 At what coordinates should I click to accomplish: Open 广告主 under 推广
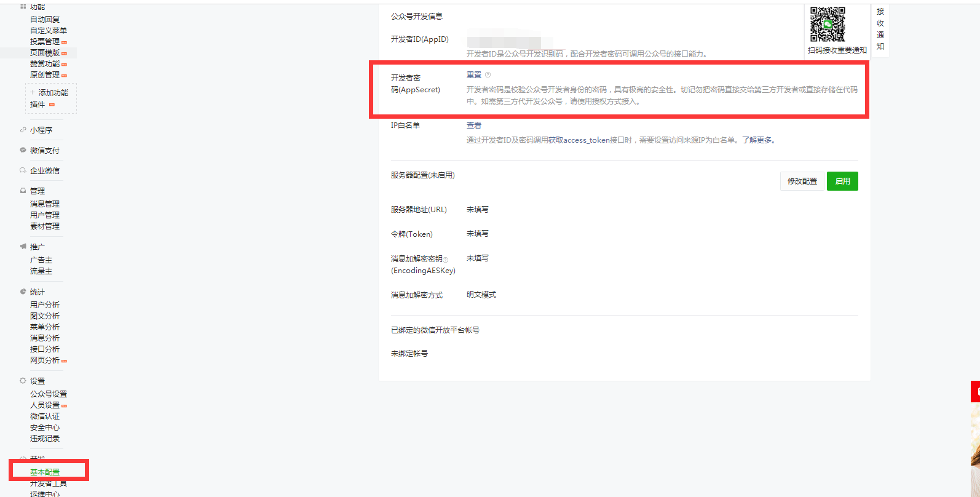(x=41, y=260)
